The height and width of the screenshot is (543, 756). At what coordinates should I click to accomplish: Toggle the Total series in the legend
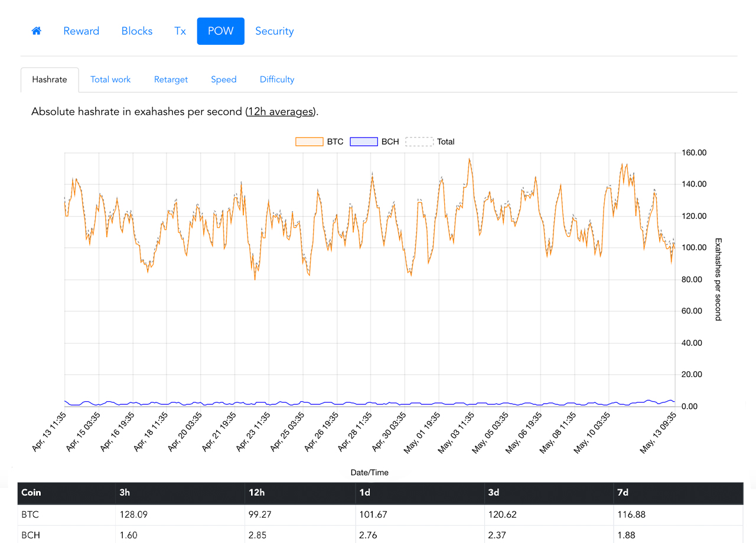point(430,142)
